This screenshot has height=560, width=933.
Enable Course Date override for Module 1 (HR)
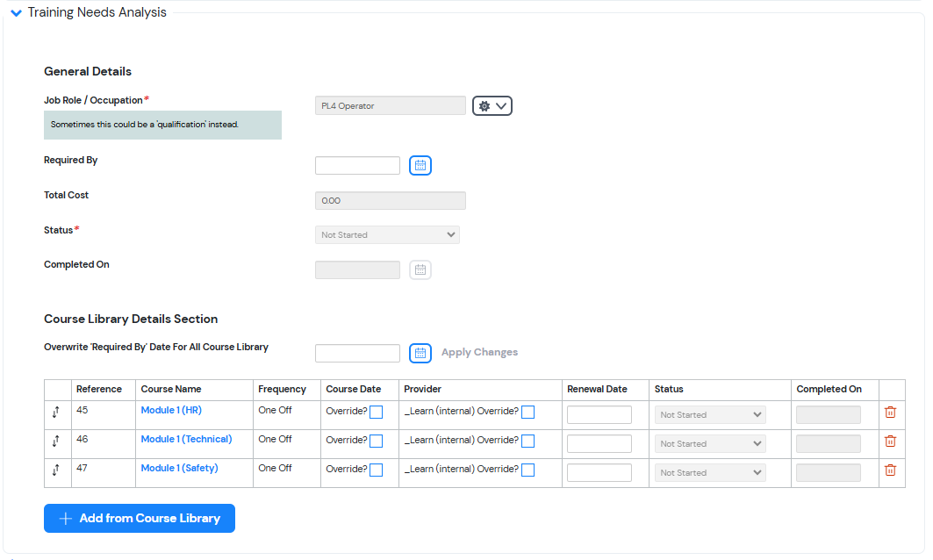pyautogui.click(x=376, y=413)
